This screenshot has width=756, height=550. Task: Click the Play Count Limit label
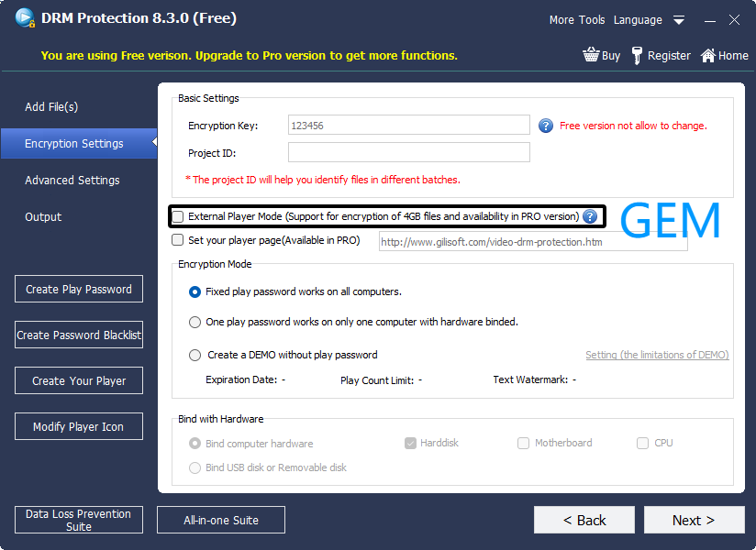[377, 380]
